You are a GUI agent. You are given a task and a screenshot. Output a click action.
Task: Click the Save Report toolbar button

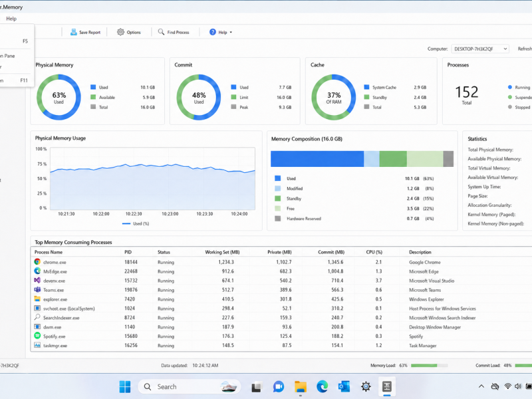click(85, 32)
